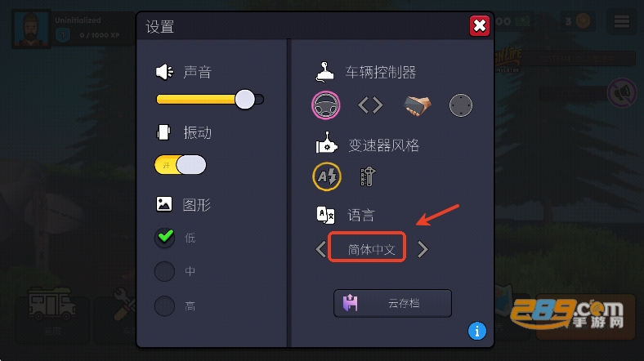Image resolution: width=644 pixels, height=361 pixels.
Task: Click the speaker sound icon
Action: pos(165,72)
